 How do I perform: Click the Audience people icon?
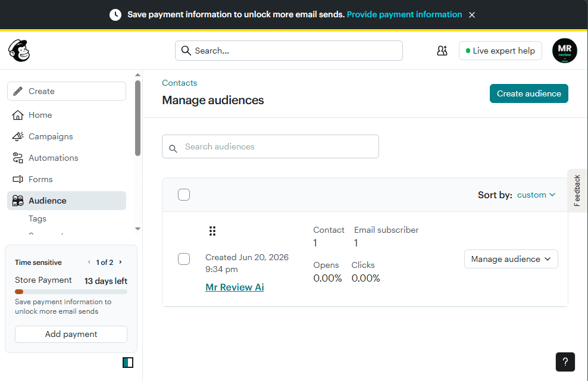[x=18, y=201]
